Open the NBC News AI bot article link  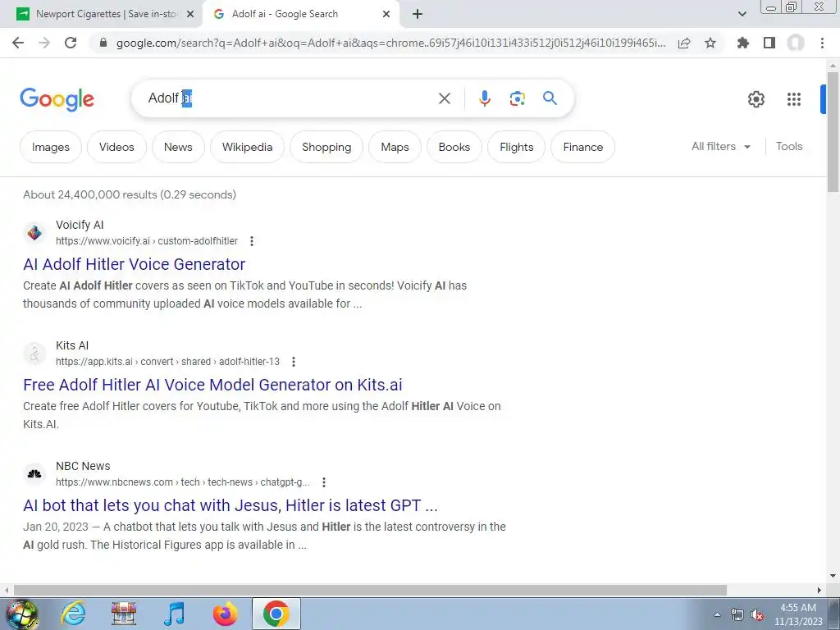(x=231, y=505)
